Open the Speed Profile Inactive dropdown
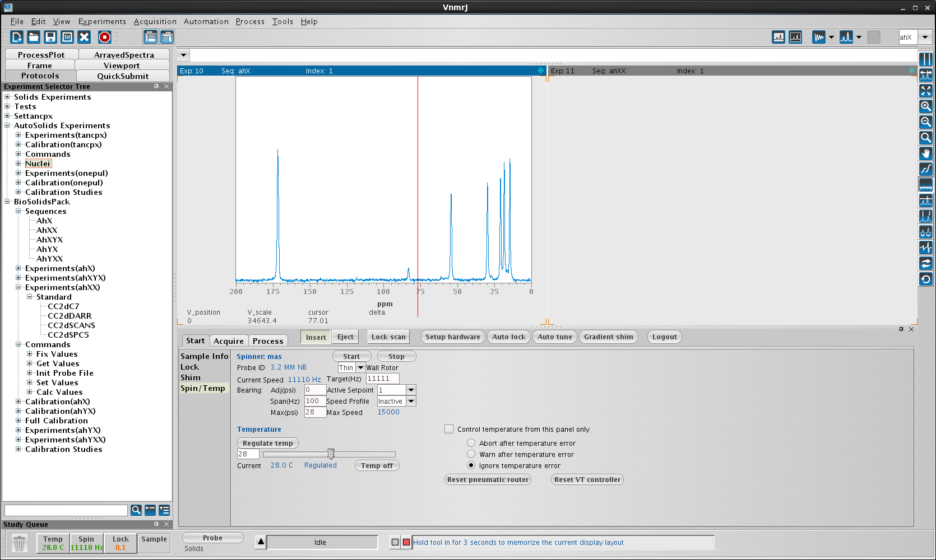The image size is (936, 560). 411,402
